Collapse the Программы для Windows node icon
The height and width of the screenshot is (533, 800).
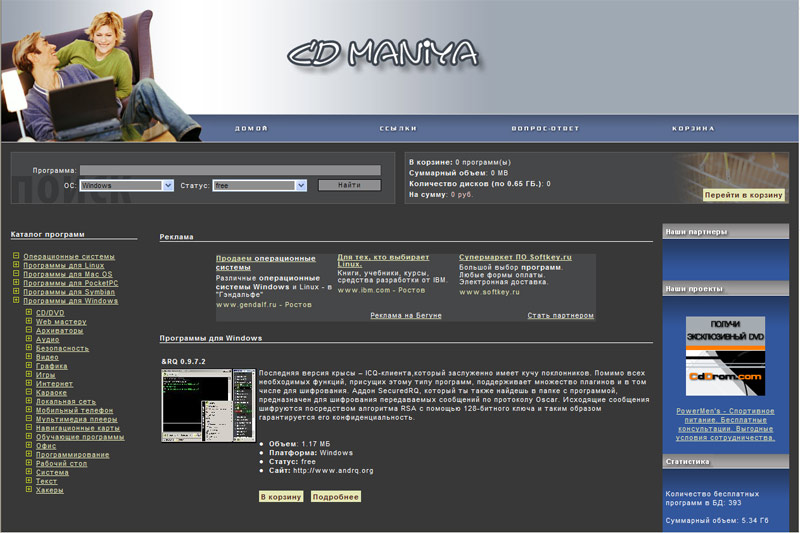pos(16,300)
